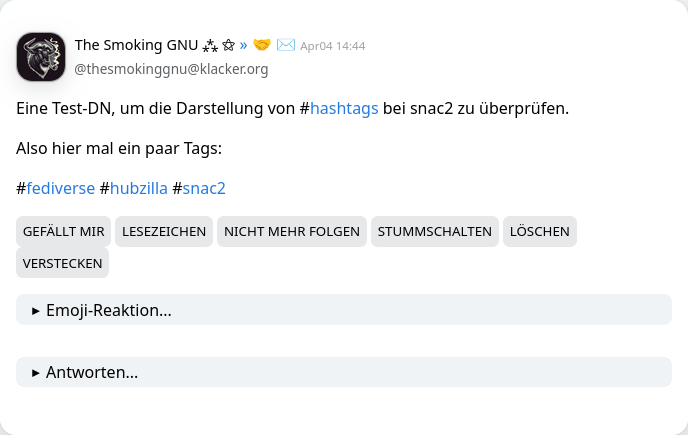Viewport: 688px width, 435px height.
Task: Click the circled star symbol
Action: [228, 45]
